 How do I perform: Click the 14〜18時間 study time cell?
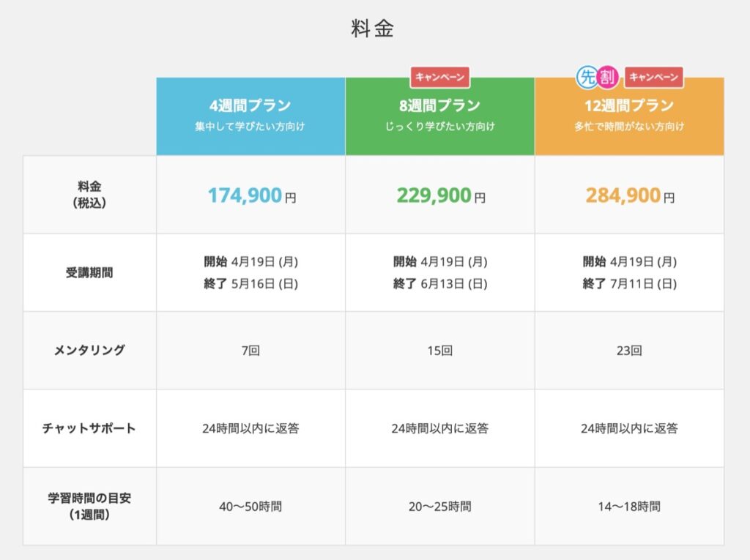coord(629,507)
